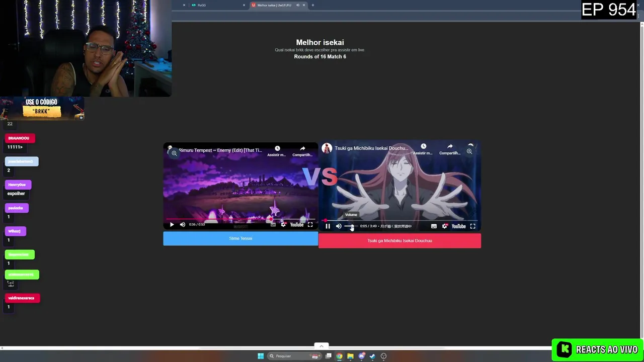The image size is (644, 362).
Task: Click BRAIANOOU chat username
Action: click(19, 138)
